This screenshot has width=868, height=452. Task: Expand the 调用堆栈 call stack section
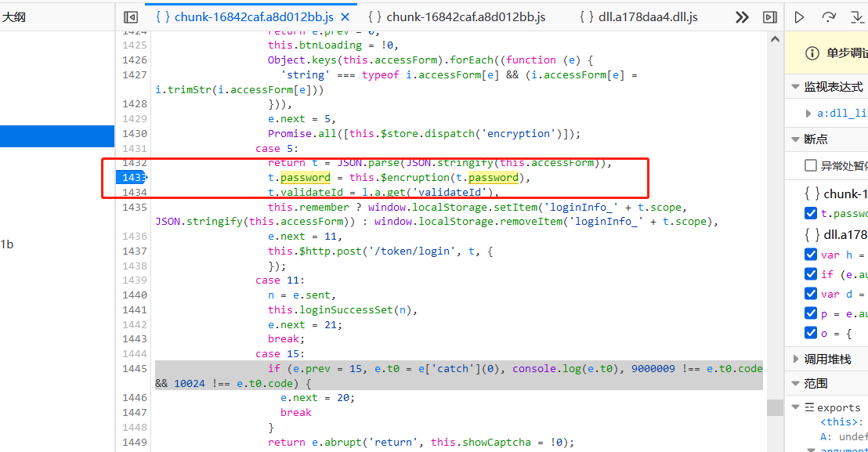[x=795, y=359]
